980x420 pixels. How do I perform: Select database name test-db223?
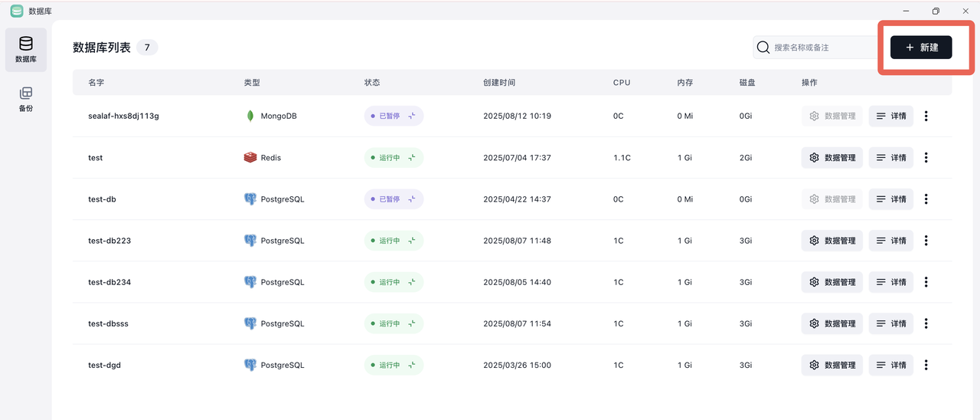109,241
